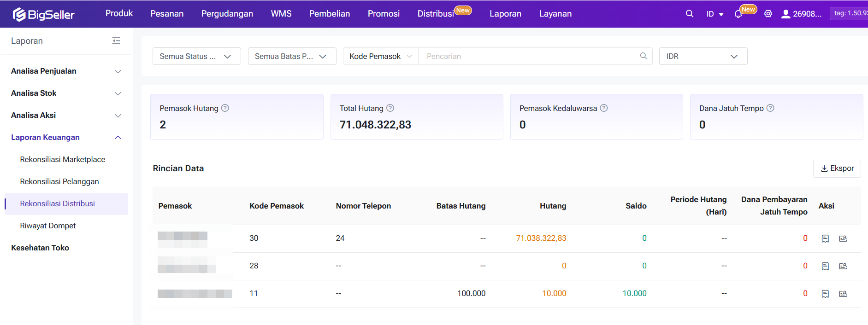Screen dimensions: 868x325
Task: Open the settings gear in header
Action: coord(768,14)
